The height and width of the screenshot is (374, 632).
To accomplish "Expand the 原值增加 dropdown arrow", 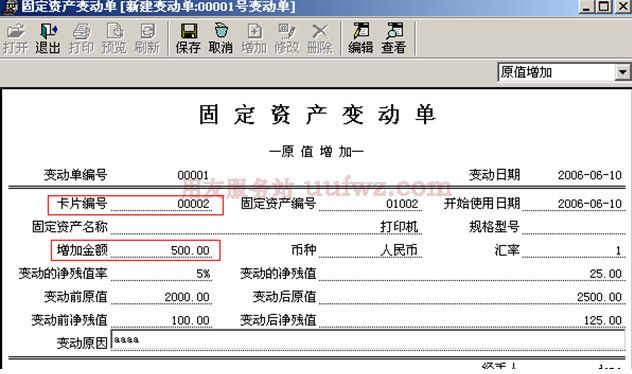I will coord(622,73).
